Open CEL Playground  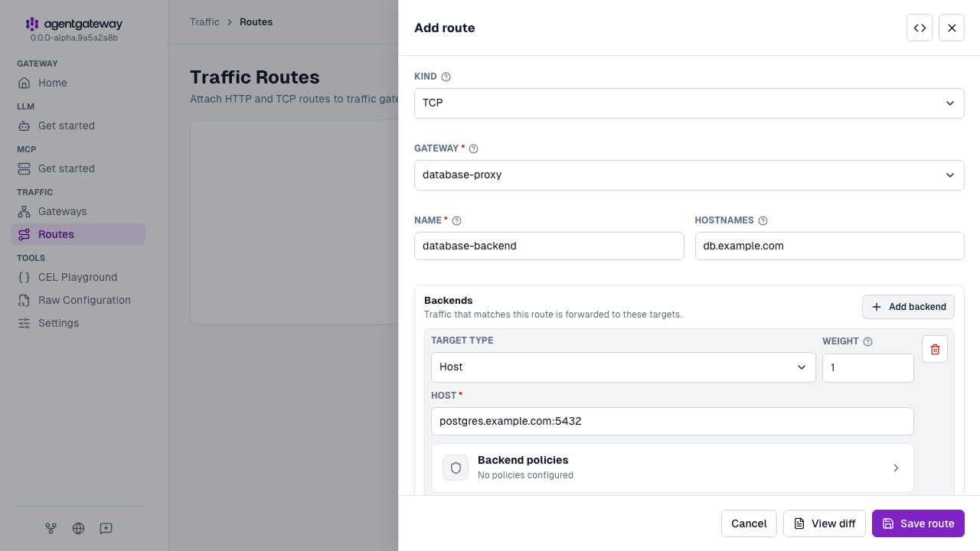tap(78, 277)
